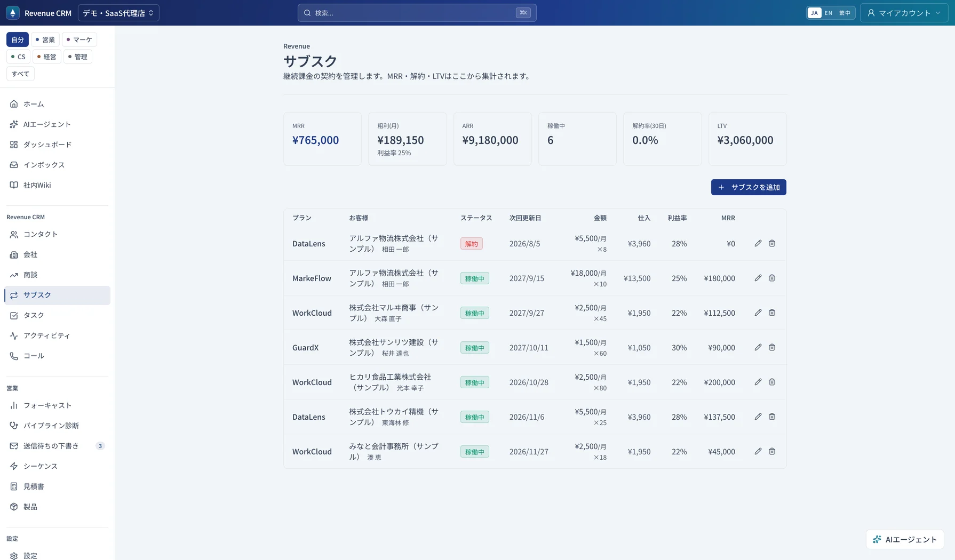
Task: Click the search magnifier icon
Action: pos(307,13)
